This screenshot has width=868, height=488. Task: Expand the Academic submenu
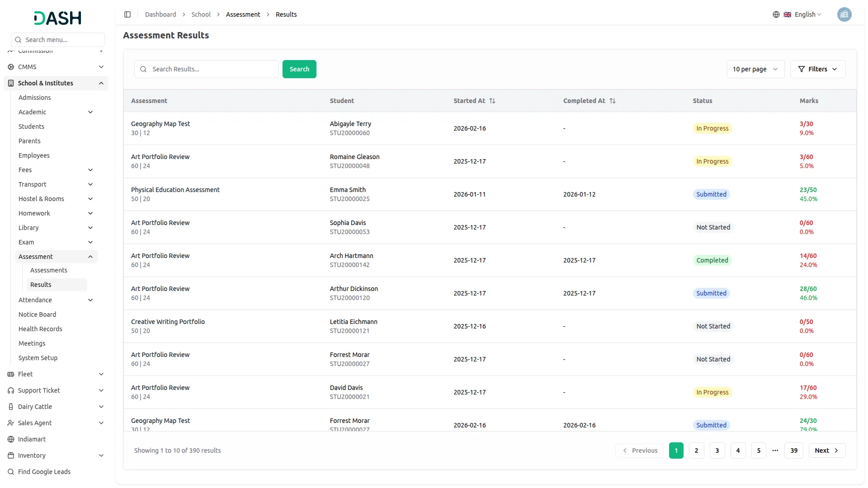tap(90, 112)
